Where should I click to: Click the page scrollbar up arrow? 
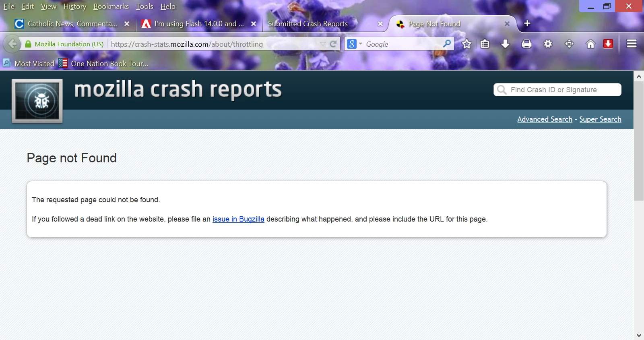[x=639, y=76]
